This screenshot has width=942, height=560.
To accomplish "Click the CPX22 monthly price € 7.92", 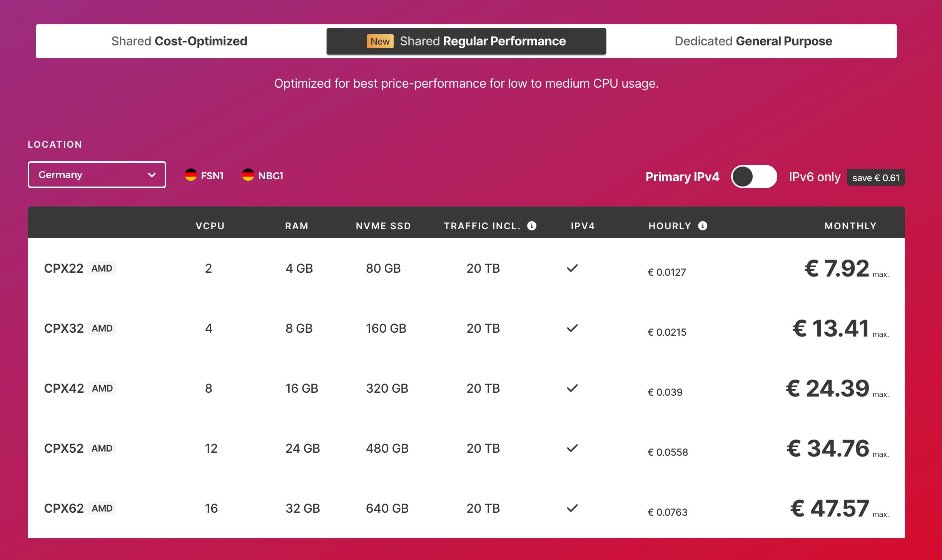I will click(837, 268).
